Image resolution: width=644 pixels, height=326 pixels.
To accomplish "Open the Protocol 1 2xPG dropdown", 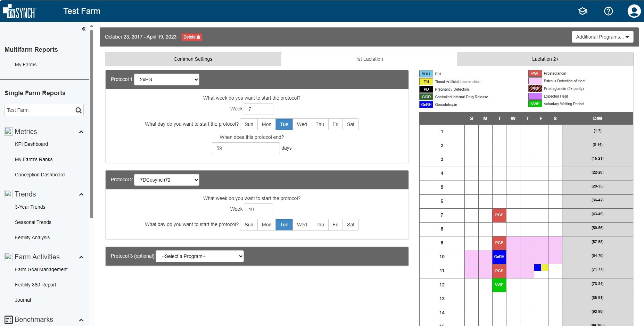I will click(x=167, y=80).
